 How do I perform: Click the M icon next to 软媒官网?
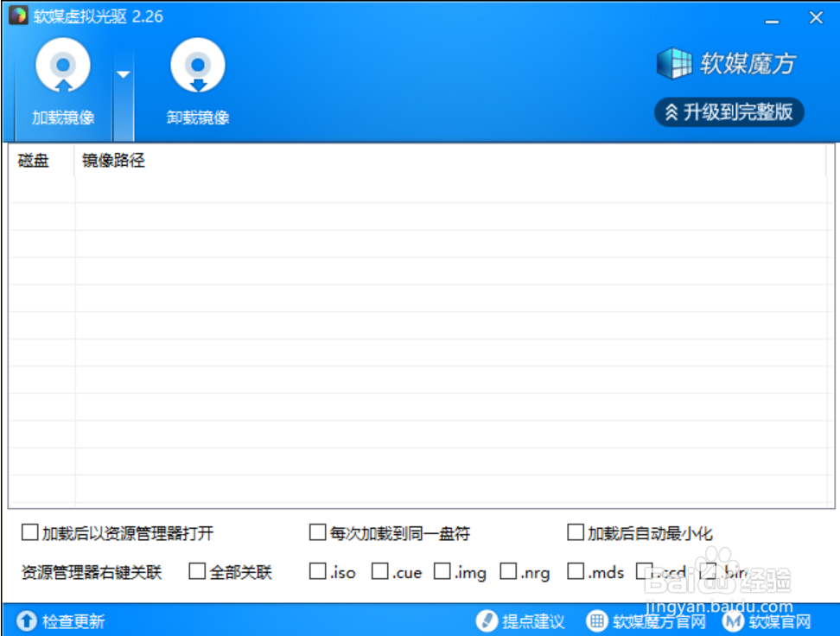coord(733,620)
